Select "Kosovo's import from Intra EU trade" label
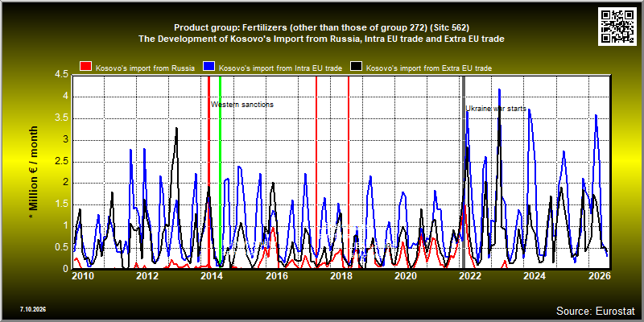Screen dimensions: 644x322 280,68
